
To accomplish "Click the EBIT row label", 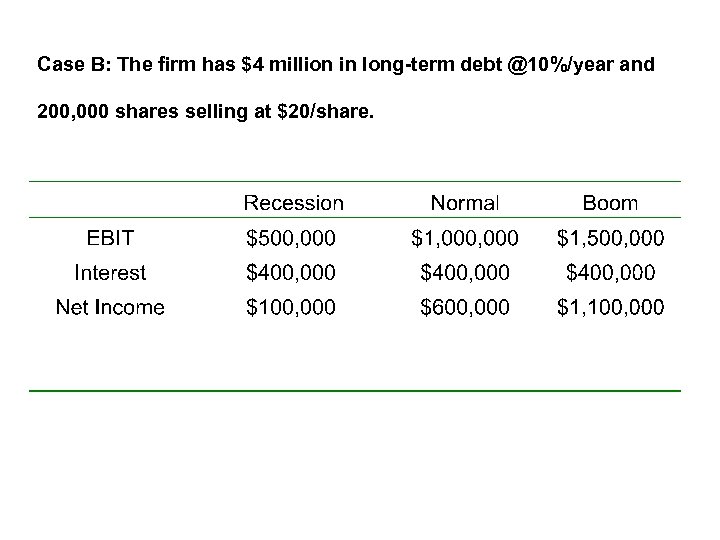I will (x=110, y=238).
